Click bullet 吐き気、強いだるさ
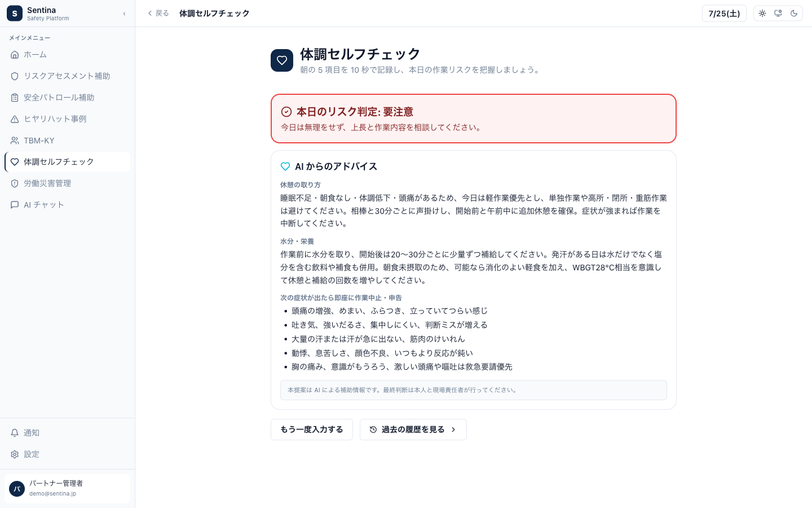The width and height of the screenshot is (812, 508). (390, 325)
